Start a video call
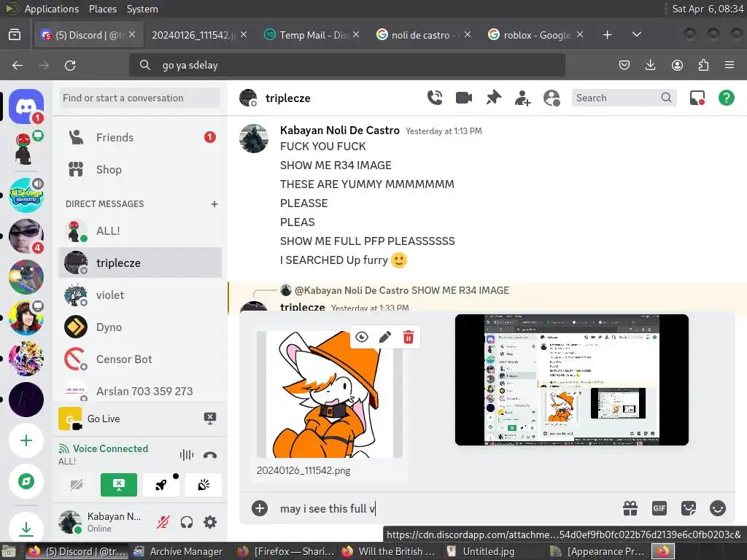The width and height of the screenshot is (747, 560). pyautogui.click(x=463, y=98)
